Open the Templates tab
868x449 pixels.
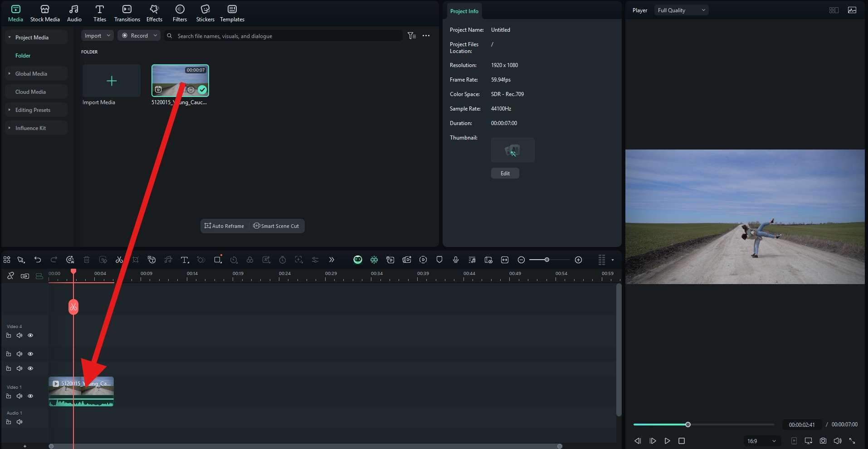point(232,13)
